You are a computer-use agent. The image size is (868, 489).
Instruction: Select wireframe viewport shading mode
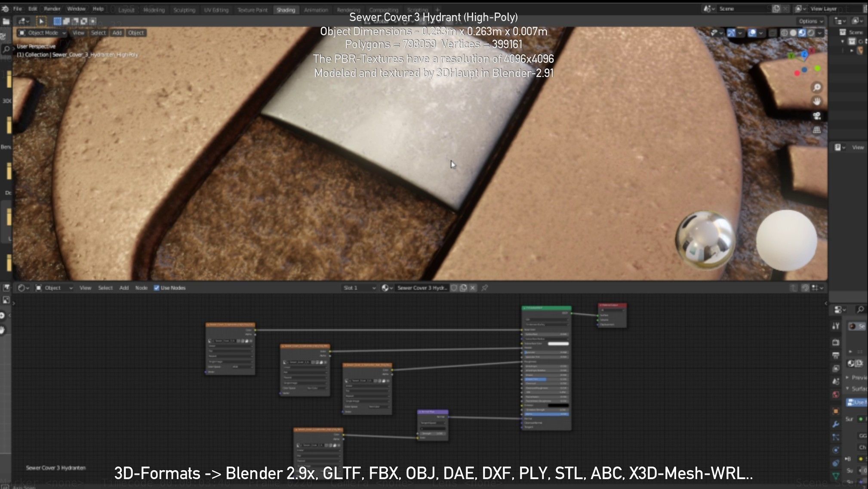[784, 33]
